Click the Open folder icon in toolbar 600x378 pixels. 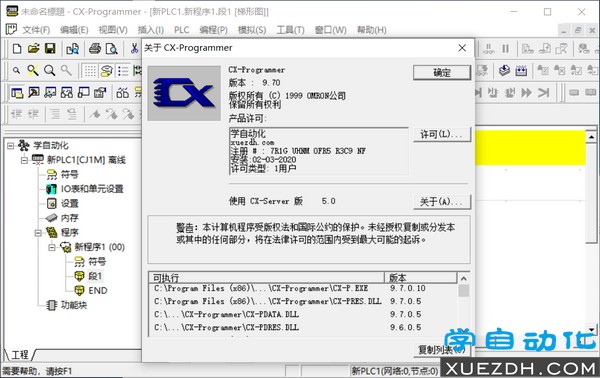click(x=34, y=49)
